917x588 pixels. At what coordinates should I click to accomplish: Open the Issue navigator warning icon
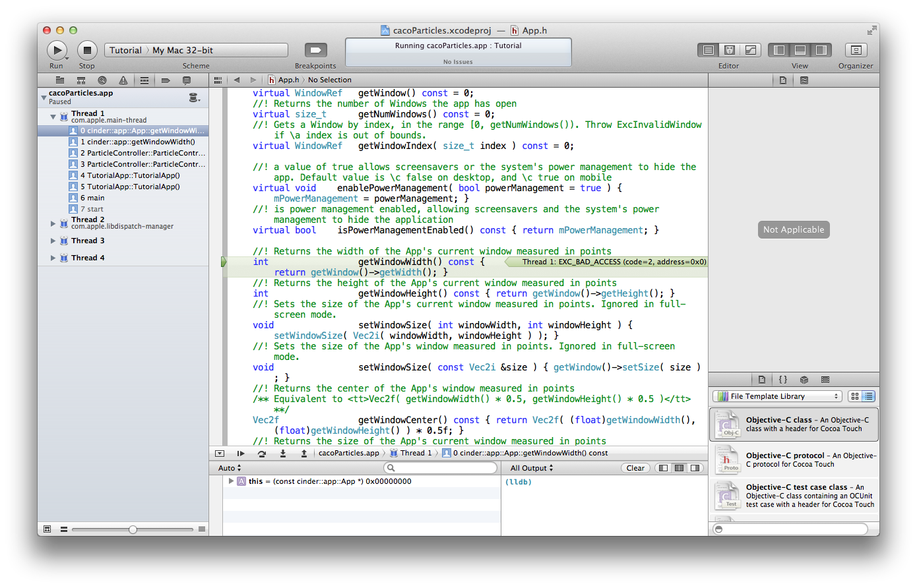pyautogui.click(x=123, y=80)
